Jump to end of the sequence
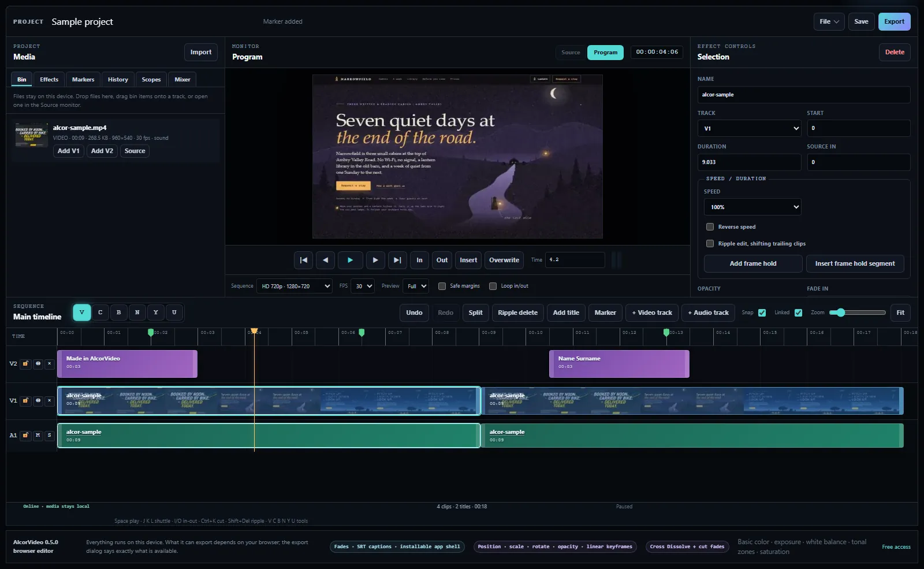 [x=397, y=260]
